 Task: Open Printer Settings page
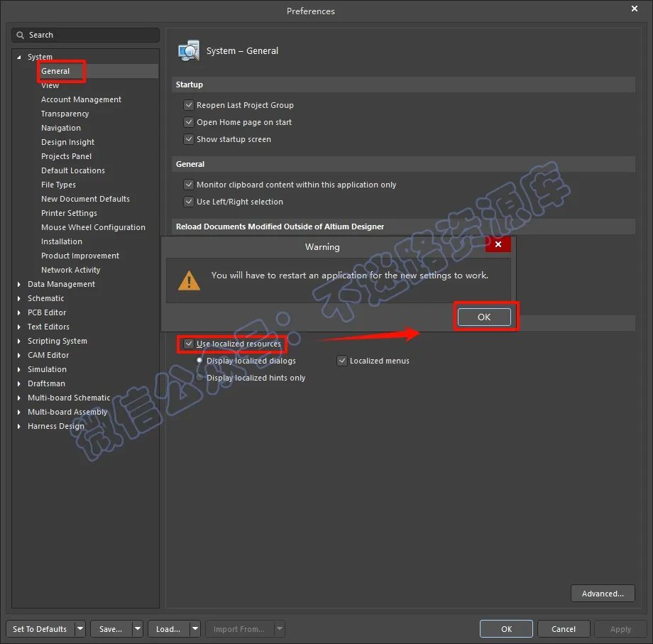click(x=69, y=213)
